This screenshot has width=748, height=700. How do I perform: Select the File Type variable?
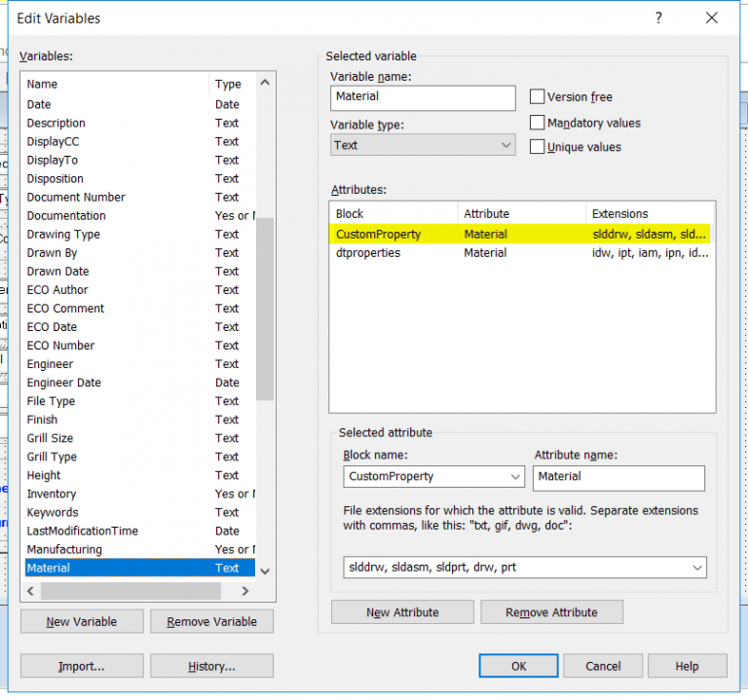click(x=140, y=401)
